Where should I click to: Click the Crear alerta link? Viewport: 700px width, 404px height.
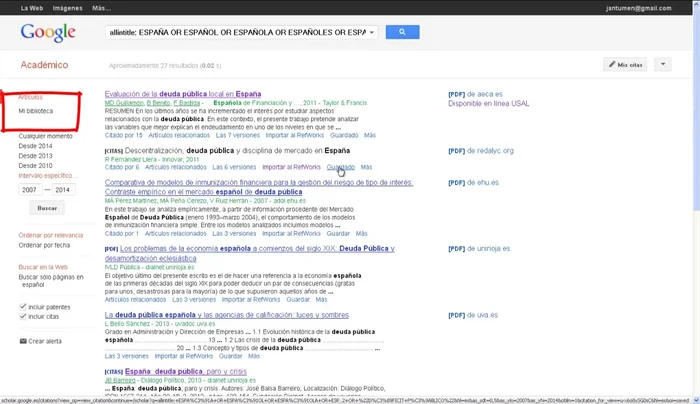(x=45, y=341)
